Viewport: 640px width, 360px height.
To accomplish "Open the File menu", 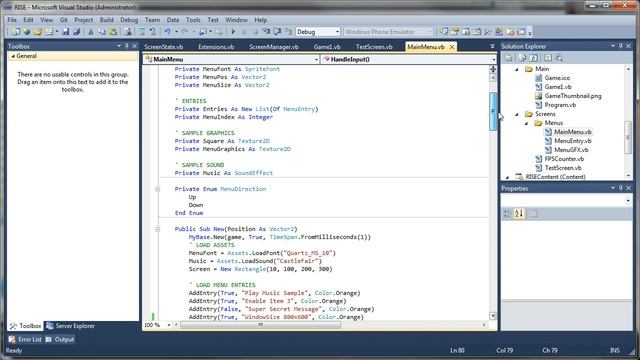I will pyautogui.click(x=12, y=20).
